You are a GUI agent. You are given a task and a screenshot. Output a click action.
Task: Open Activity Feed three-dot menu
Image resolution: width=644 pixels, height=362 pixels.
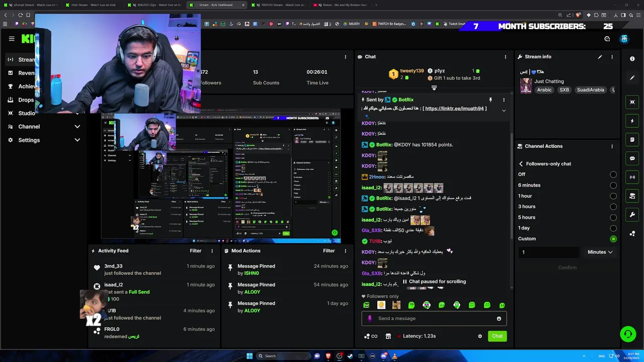click(212, 251)
